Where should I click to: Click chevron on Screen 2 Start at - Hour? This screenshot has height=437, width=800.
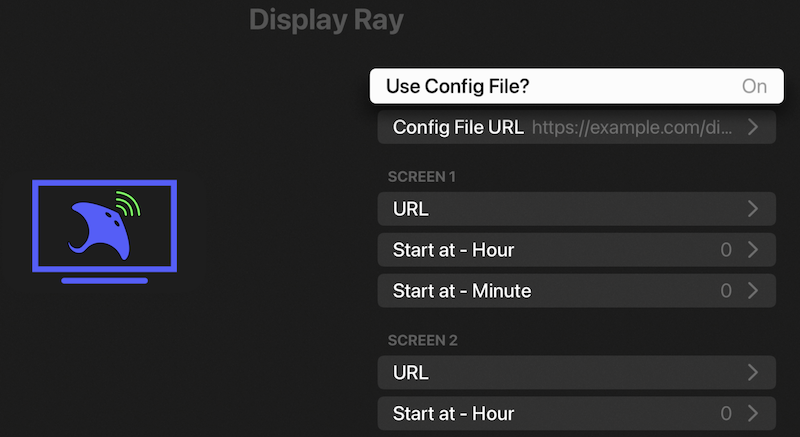click(x=753, y=414)
